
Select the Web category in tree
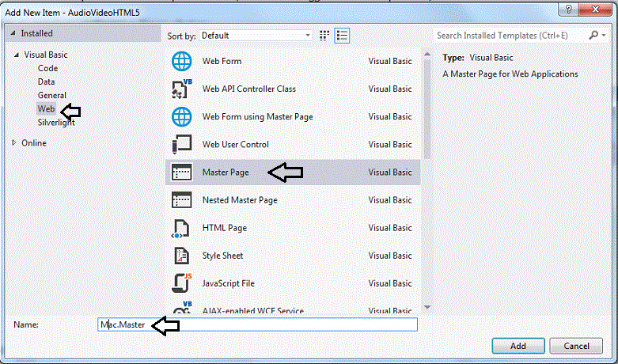click(x=46, y=108)
